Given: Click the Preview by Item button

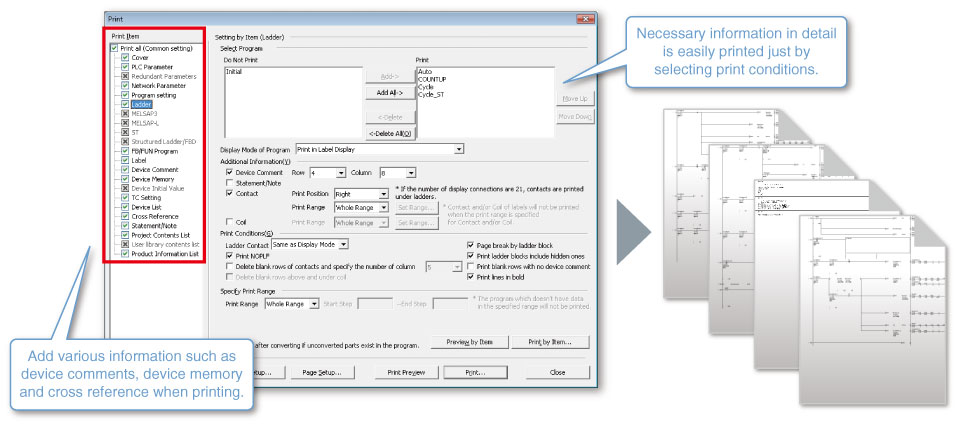Looking at the screenshot, I should click(x=470, y=342).
